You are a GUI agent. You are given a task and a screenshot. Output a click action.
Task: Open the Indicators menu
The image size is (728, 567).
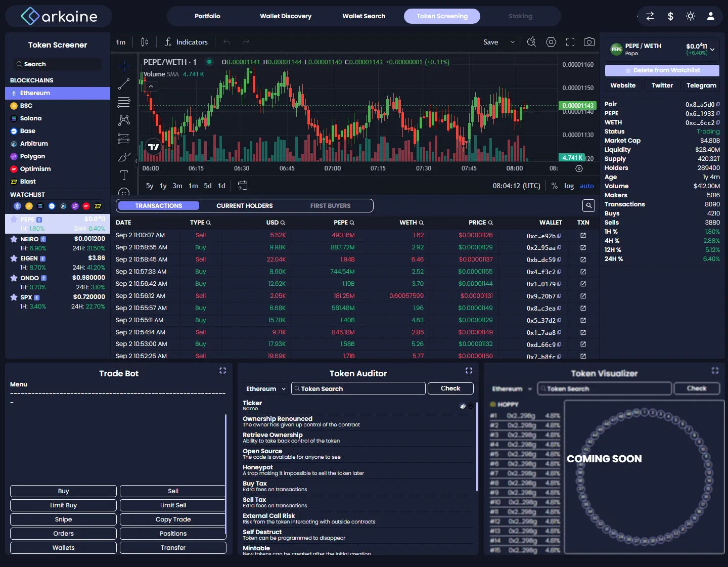click(x=186, y=42)
